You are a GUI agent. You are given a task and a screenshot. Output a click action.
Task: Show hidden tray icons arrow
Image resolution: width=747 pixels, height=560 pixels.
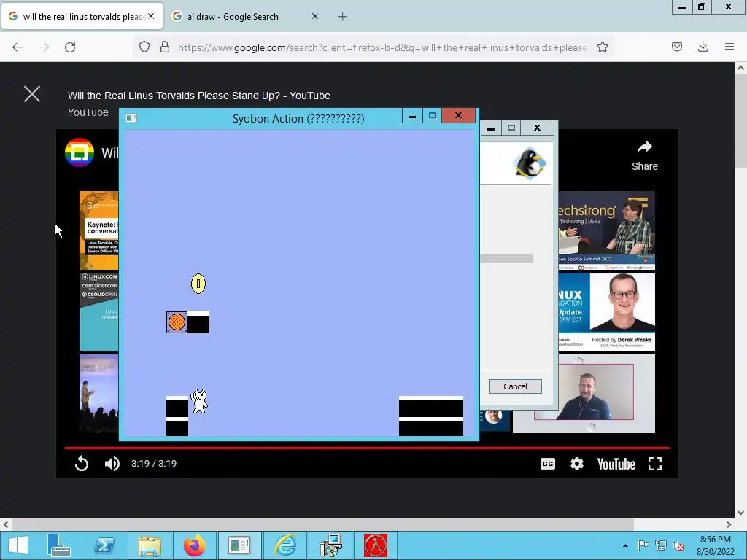tap(625, 545)
